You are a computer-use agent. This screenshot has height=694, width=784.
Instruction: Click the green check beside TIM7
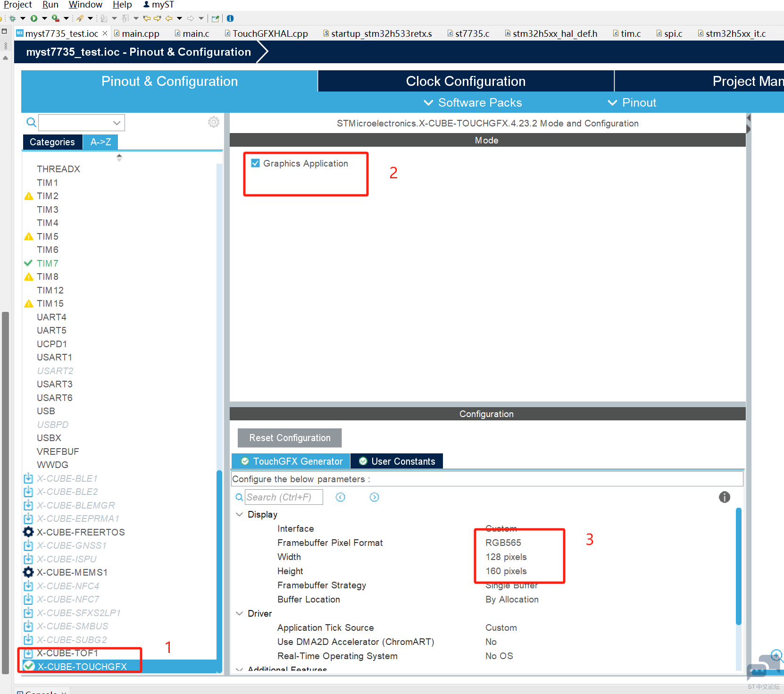pos(28,263)
